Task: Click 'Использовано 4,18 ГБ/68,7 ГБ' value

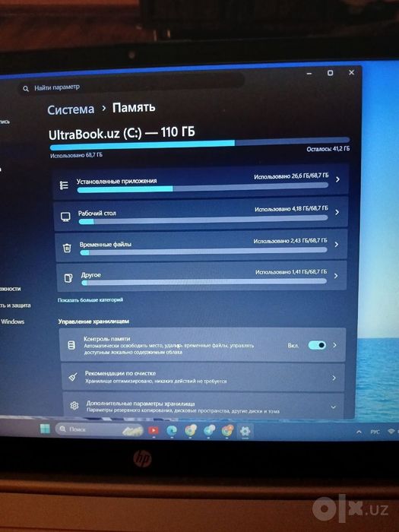Action: click(291, 209)
